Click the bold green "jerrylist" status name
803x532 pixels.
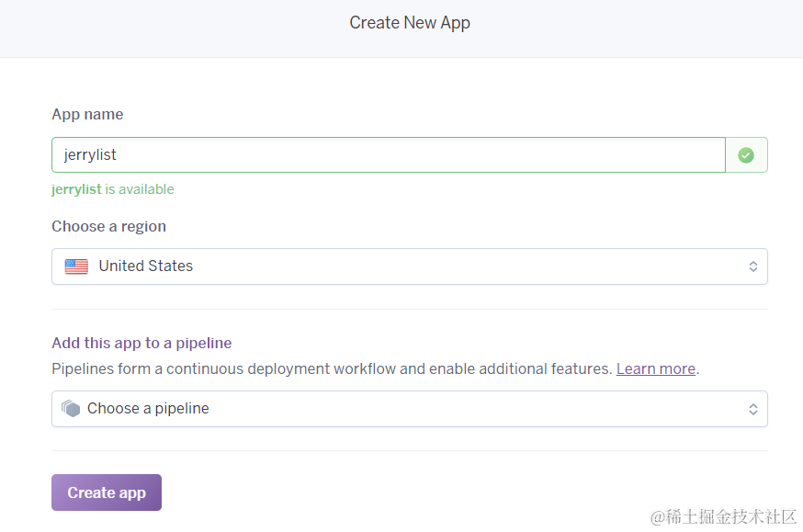pos(76,189)
